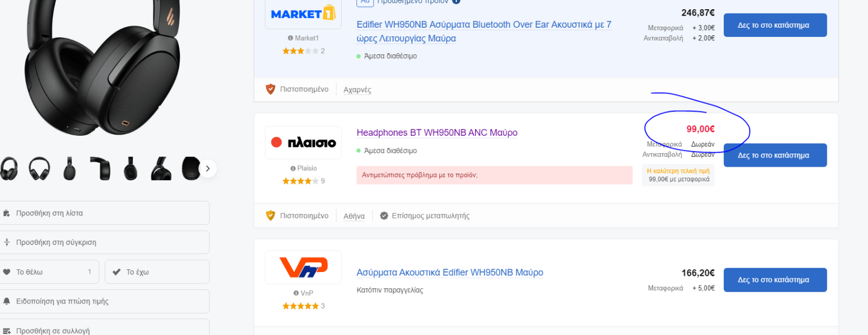Click the Plaisio info icon
Screen dimensions: 868x335
[x=293, y=168]
